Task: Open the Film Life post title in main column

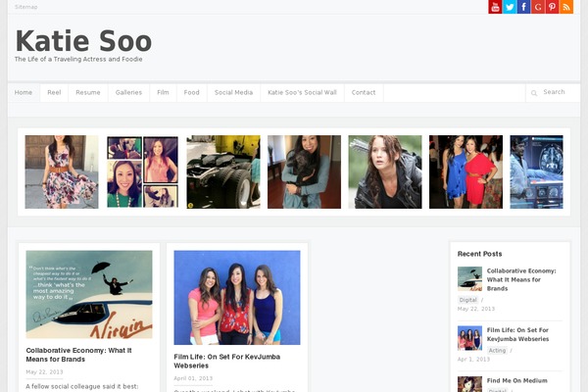Action: (x=227, y=362)
